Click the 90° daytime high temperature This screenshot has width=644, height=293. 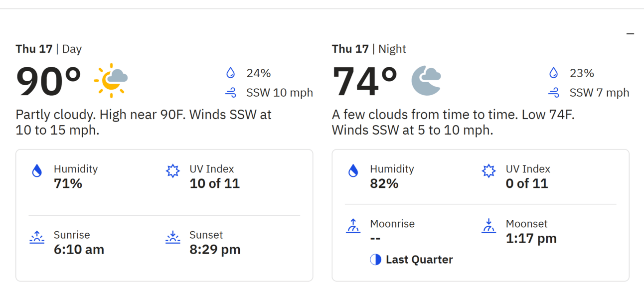[48, 81]
